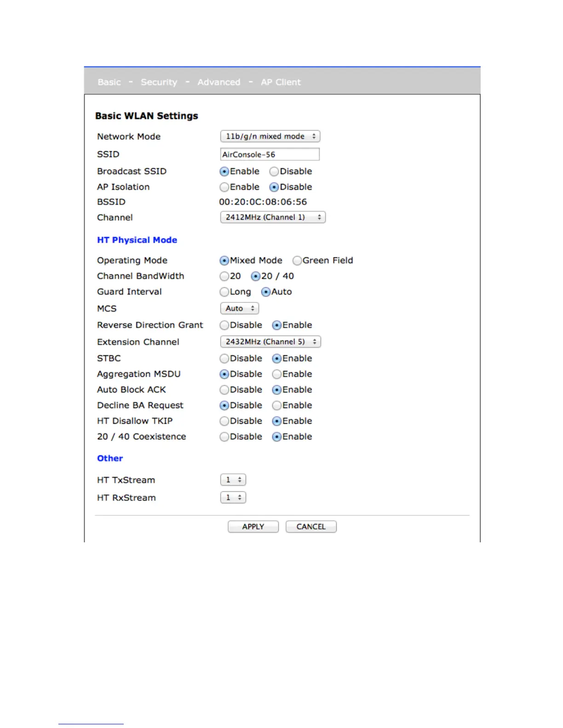Disable 20 / 40 Coexistence

tap(224, 437)
